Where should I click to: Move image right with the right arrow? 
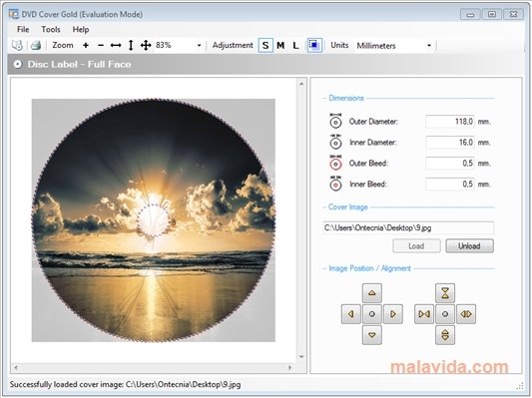[x=393, y=314]
